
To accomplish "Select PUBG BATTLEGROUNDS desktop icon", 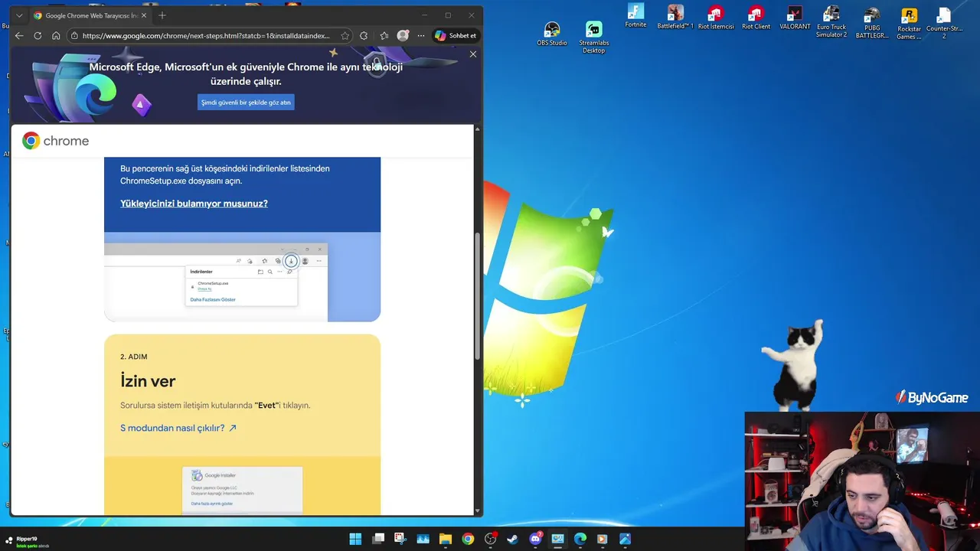I will pyautogui.click(x=872, y=22).
